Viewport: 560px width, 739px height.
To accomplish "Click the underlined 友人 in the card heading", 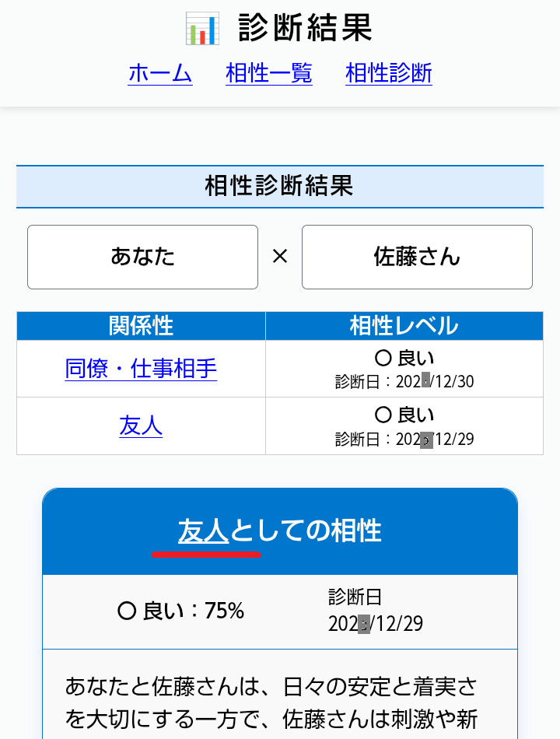I will coord(203,531).
